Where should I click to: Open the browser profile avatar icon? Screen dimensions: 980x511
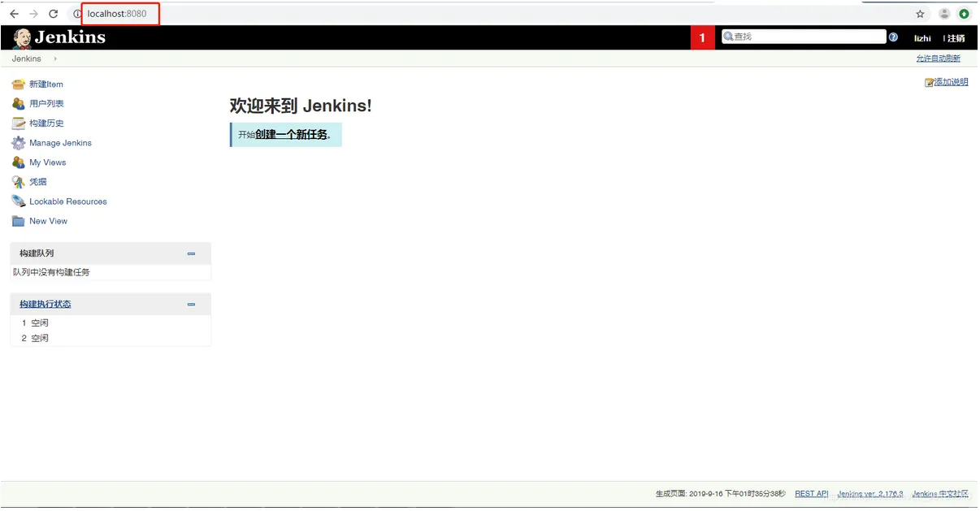(944, 14)
